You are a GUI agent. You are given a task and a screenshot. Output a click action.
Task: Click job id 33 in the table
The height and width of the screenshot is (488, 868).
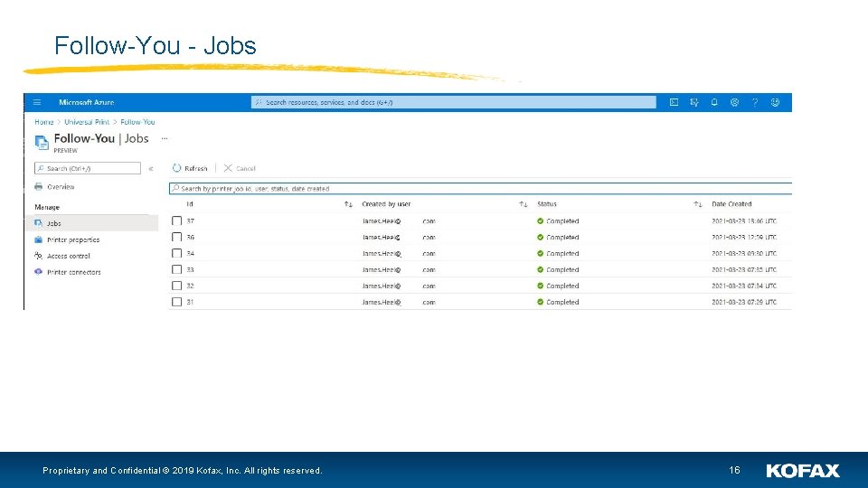click(x=191, y=269)
